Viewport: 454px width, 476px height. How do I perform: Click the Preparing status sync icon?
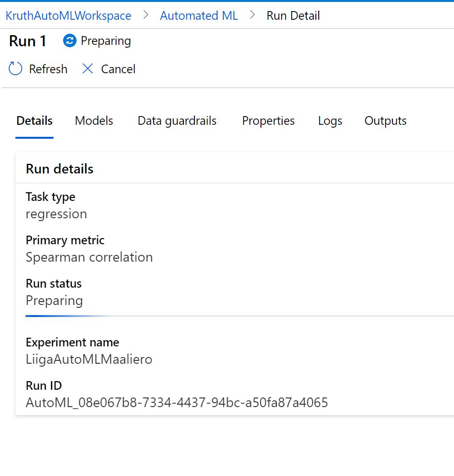click(x=70, y=40)
